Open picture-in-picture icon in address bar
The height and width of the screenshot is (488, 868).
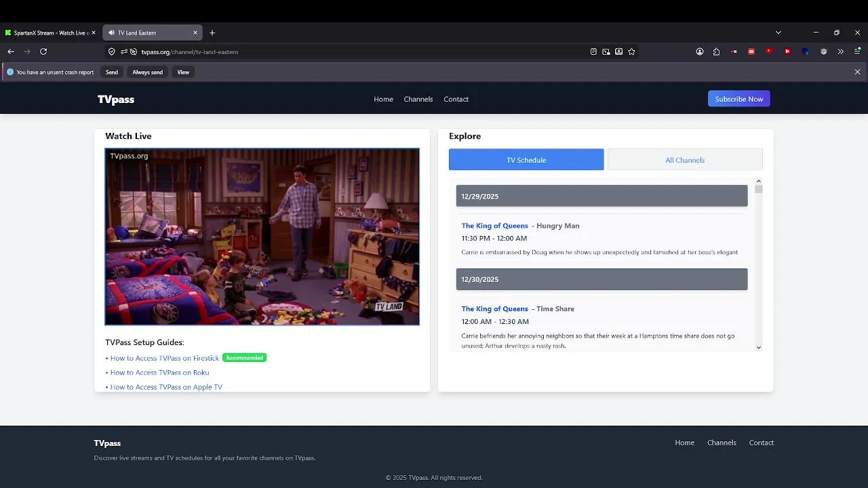(606, 52)
